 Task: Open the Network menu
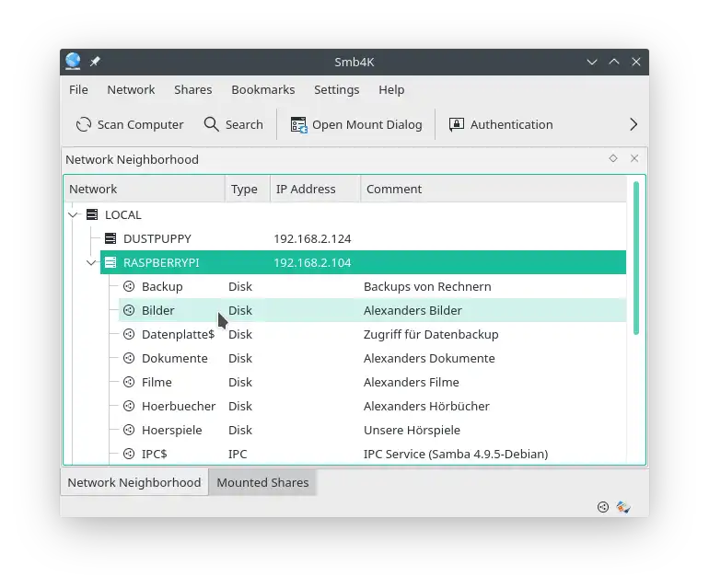[x=131, y=89]
